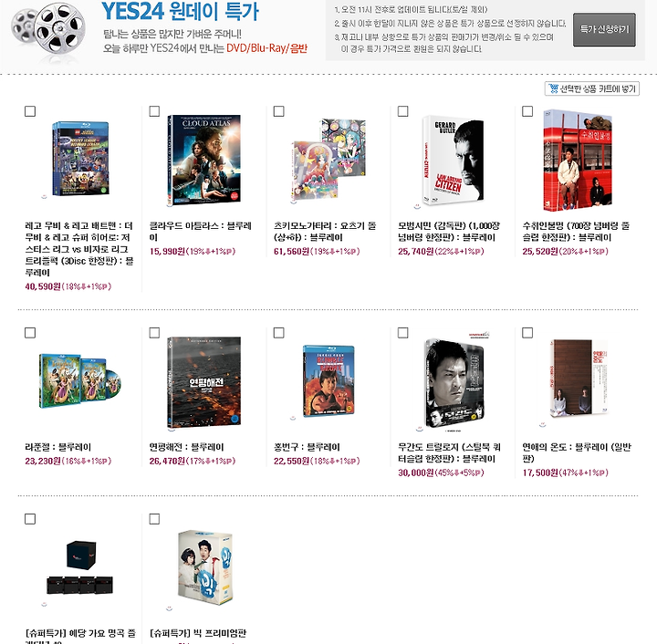Screen dimensions: 657x644
Task: Select the checkbox for 수취인불명
Action: 527,111
